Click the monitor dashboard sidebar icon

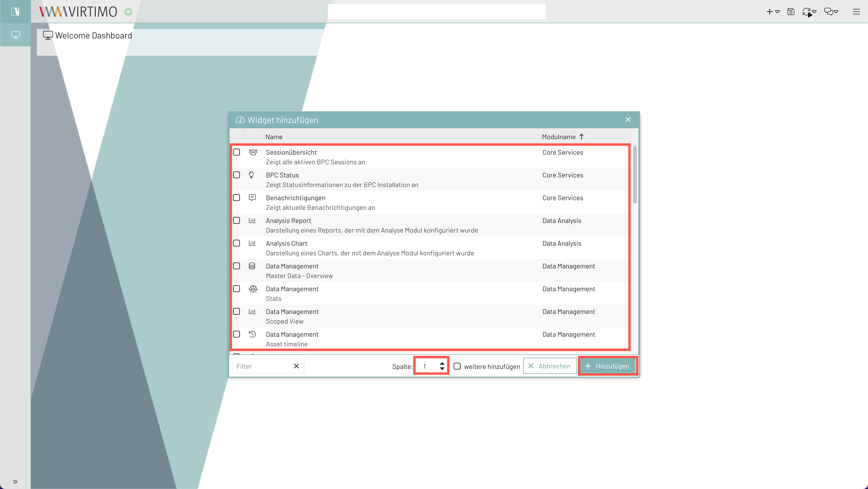(x=15, y=35)
